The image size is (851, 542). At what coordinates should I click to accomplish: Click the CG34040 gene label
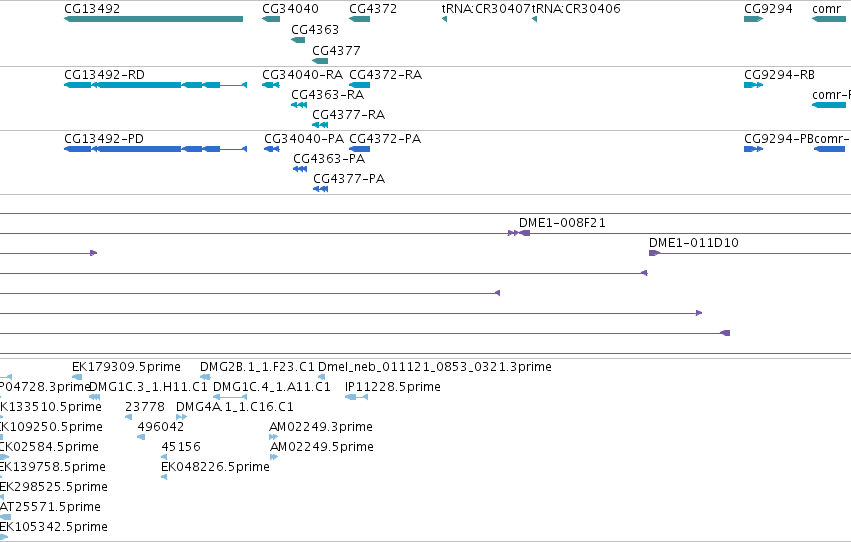pyautogui.click(x=290, y=9)
